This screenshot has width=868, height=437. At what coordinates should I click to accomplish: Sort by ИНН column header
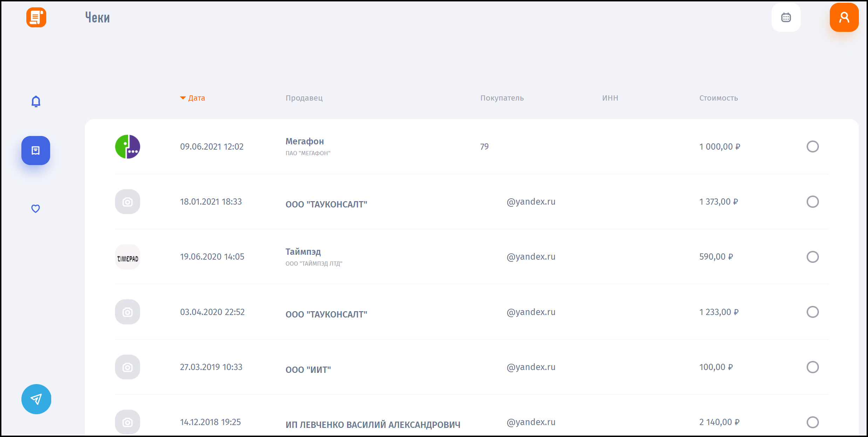pos(610,98)
